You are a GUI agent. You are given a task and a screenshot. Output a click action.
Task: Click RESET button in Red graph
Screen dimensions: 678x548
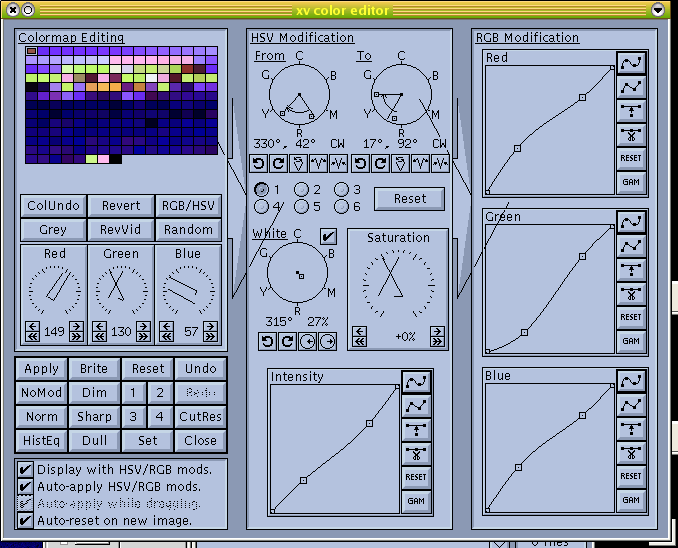pos(631,158)
